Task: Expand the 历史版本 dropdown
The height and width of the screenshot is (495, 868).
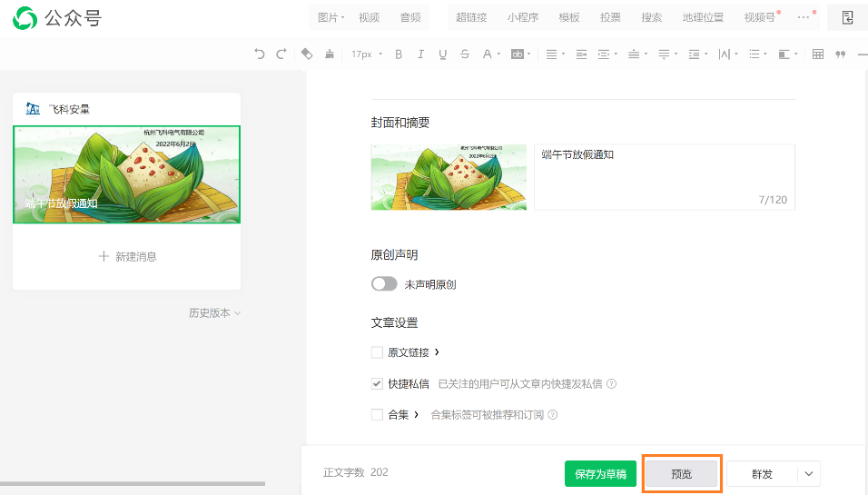Action: click(214, 313)
